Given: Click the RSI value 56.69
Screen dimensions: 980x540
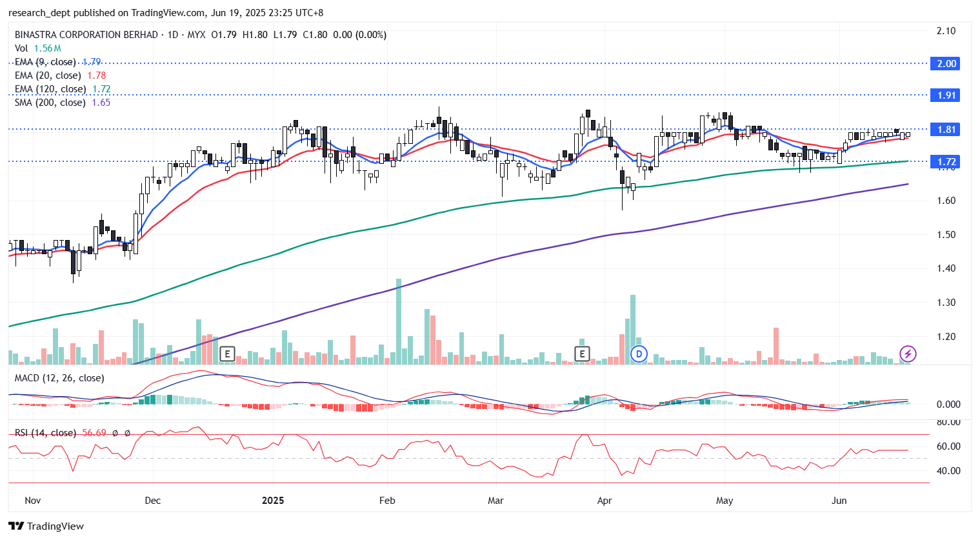Looking at the screenshot, I should pyautogui.click(x=94, y=433).
